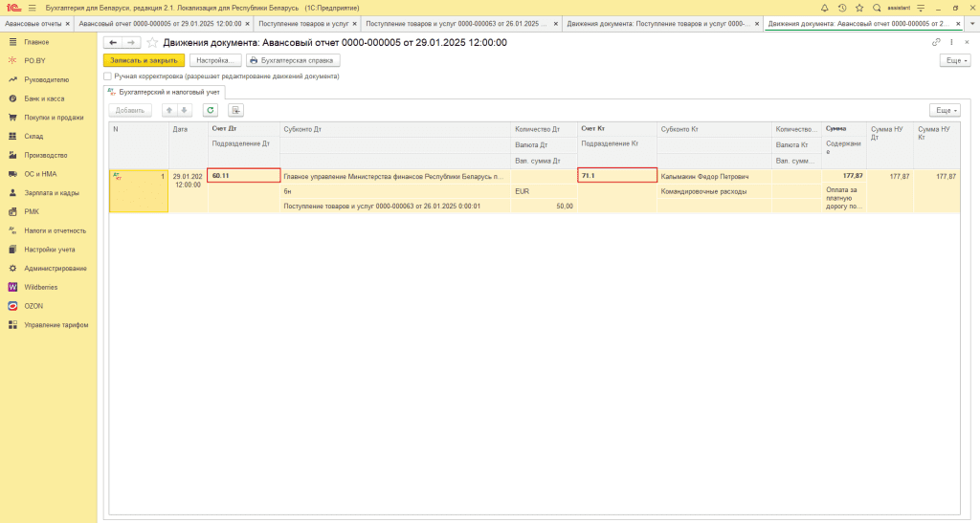The width and height of the screenshot is (980, 523).
Task: Open the list of all open tabs arrow
Action: pos(972,24)
